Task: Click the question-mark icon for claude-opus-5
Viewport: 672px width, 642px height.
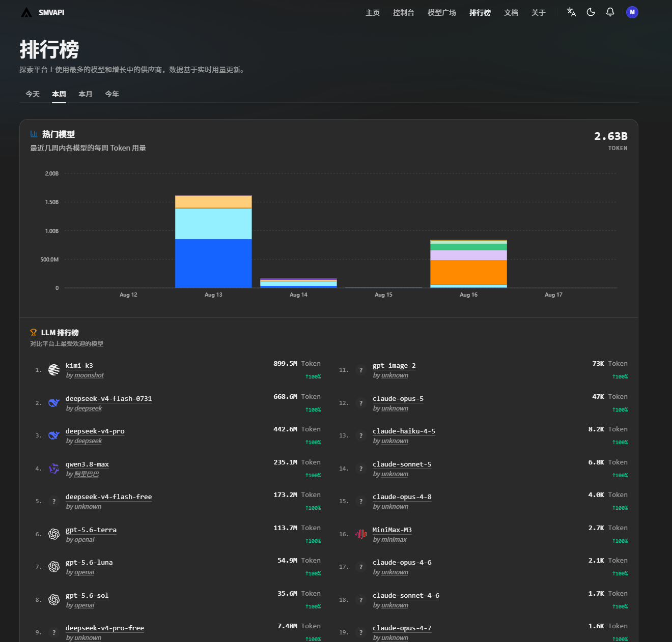Action: 361,403
